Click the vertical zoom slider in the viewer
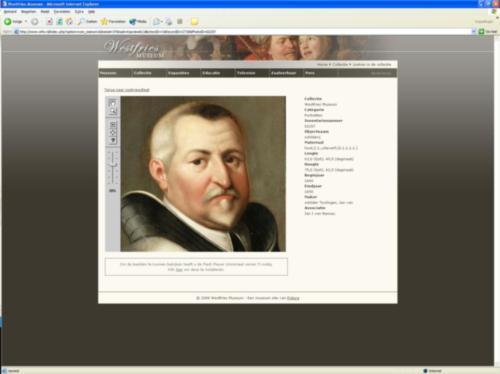 pos(113,168)
